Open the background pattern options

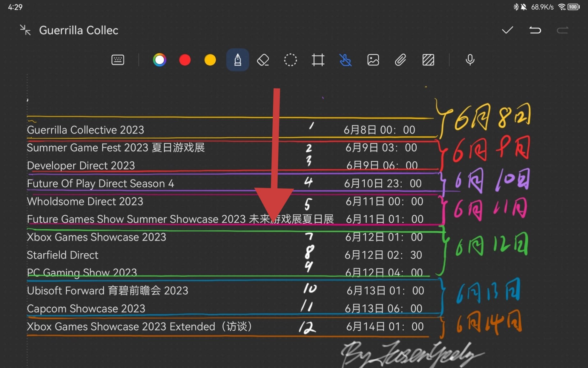tap(428, 60)
